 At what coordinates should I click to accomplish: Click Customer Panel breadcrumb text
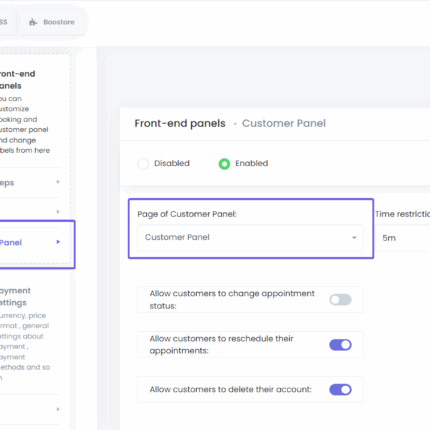click(x=284, y=124)
